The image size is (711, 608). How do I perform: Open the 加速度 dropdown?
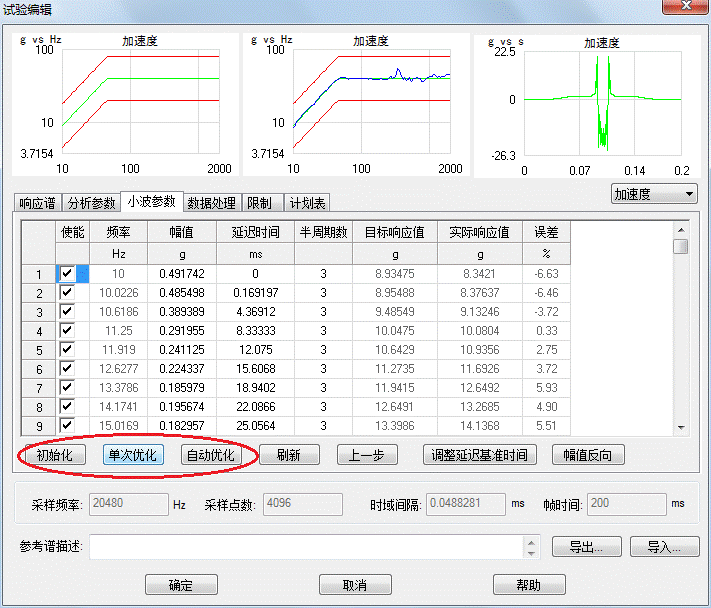pos(654,194)
